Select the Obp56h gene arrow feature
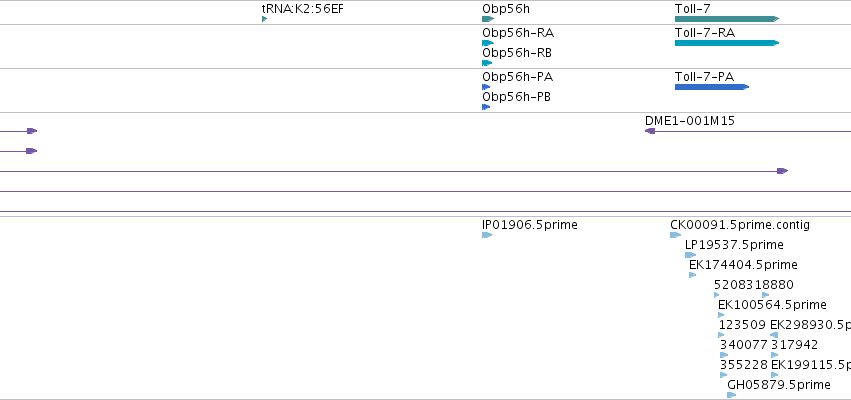The image size is (851, 400). (488, 19)
